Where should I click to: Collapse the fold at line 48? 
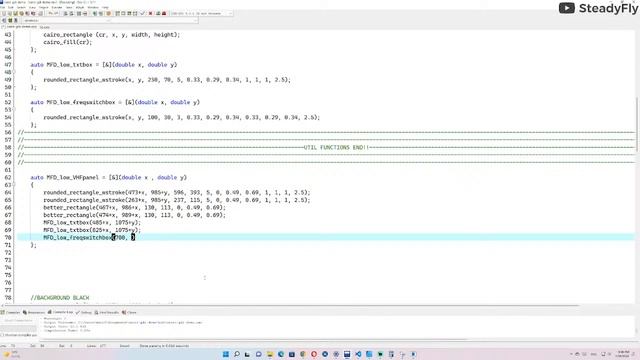coord(14,72)
